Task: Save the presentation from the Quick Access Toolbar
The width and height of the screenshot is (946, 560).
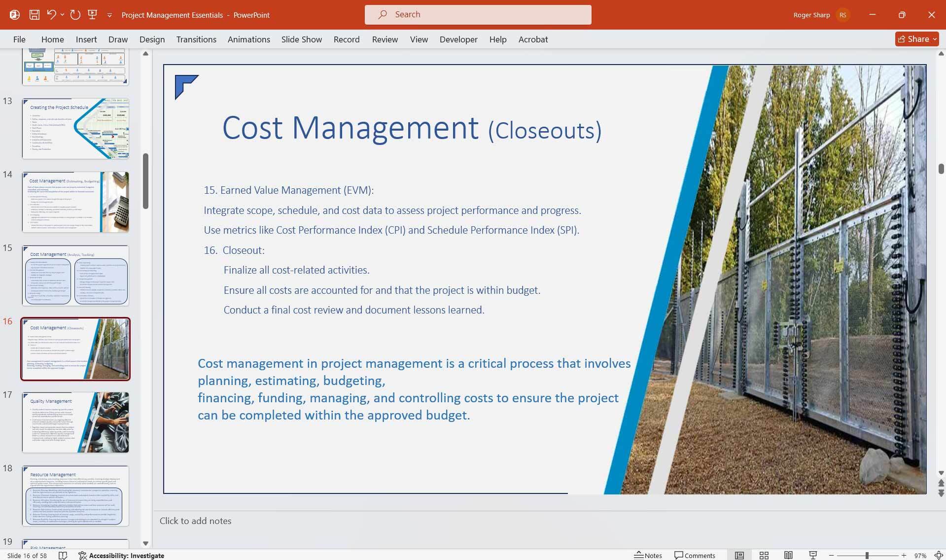Action: 34,14
